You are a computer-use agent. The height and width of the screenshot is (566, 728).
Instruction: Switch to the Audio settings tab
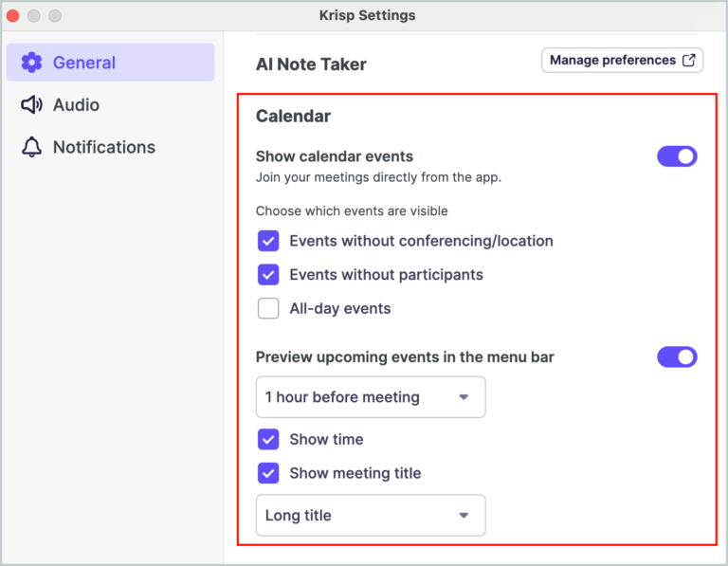pyautogui.click(x=76, y=105)
